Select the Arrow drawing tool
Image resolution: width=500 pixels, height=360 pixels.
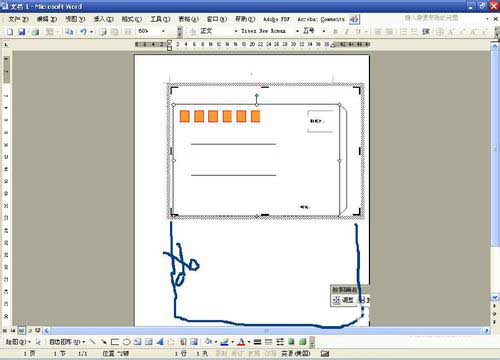[x=104, y=342]
